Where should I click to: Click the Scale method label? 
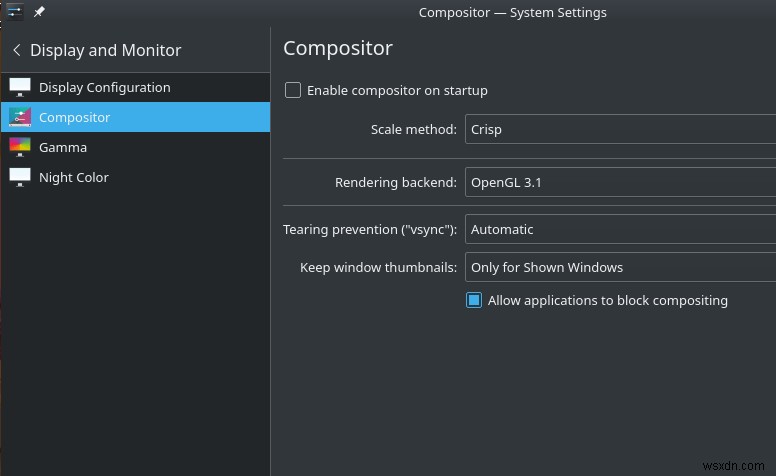414,130
